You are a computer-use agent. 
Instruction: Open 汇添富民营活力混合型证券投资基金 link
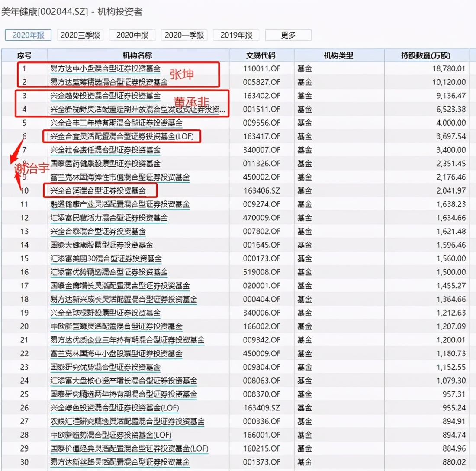(109, 218)
